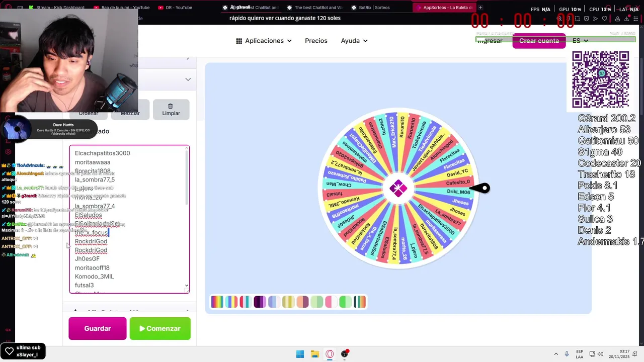Open the Ayuda dropdown menu

pyautogui.click(x=354, y=41)
